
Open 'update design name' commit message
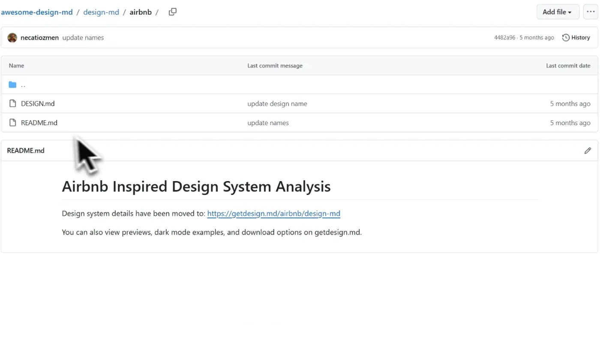(277, 104)
